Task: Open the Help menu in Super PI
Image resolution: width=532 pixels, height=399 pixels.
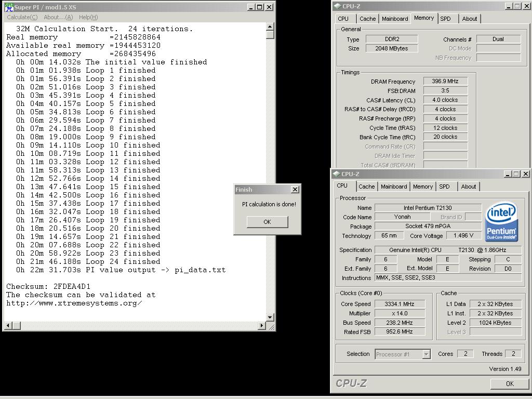Action: [88, 17]
